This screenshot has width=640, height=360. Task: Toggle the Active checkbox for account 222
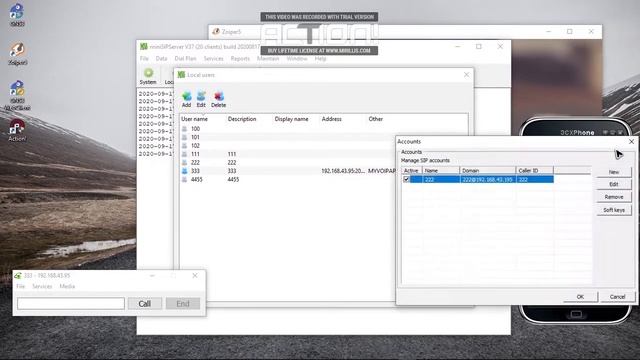[406, 179]
